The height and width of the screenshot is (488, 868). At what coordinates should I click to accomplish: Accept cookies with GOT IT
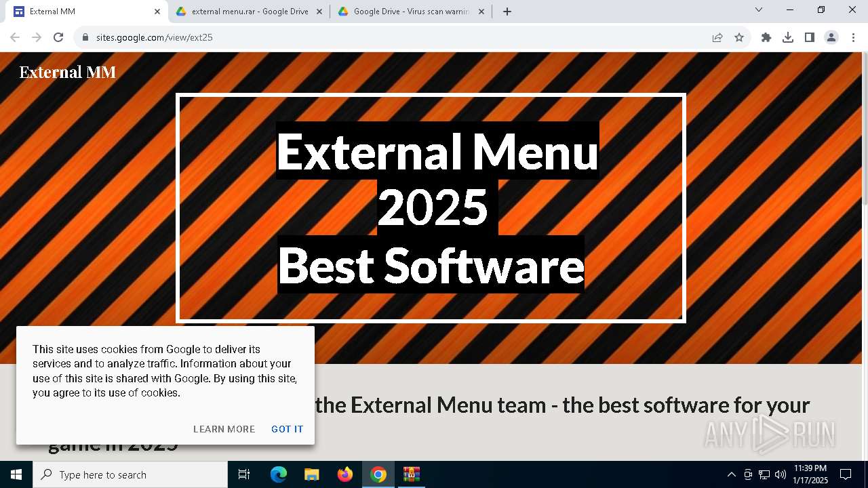288,429
